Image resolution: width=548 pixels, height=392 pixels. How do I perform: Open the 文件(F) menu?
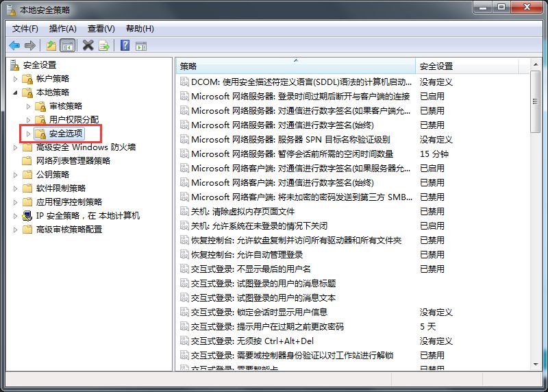click(25, 29)
